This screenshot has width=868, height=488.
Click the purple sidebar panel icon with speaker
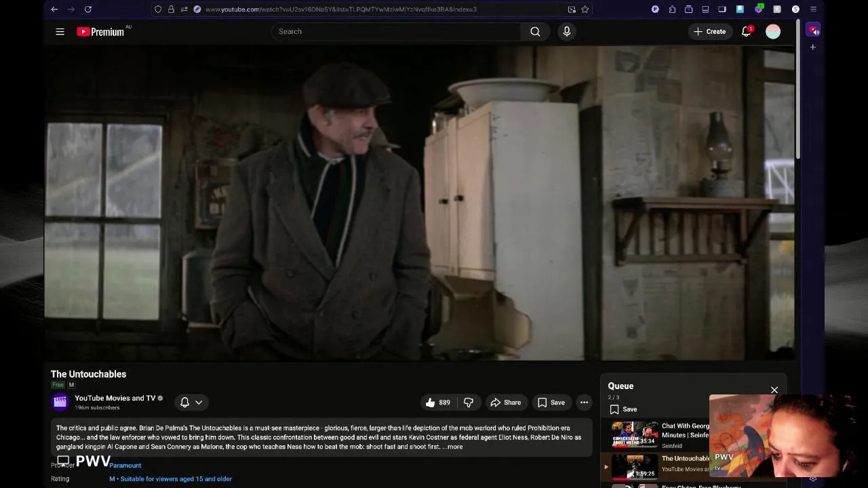tap(813, 30)
